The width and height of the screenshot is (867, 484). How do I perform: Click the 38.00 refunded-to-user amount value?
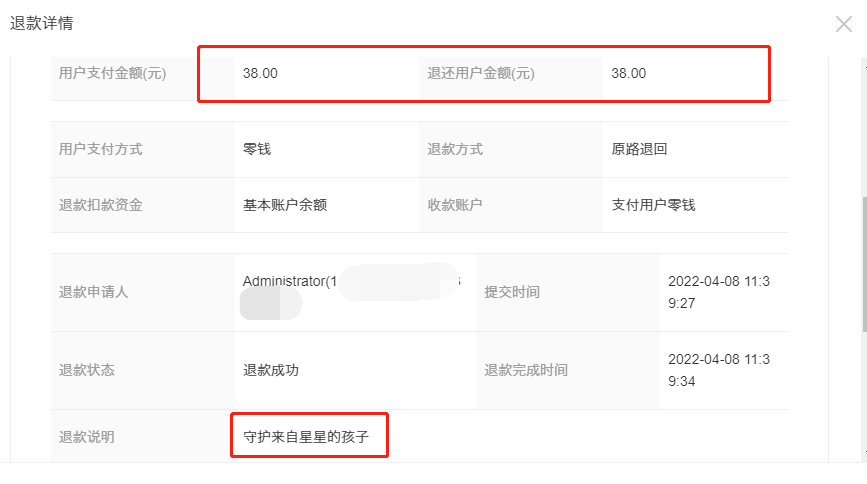[x=629, y=73]
